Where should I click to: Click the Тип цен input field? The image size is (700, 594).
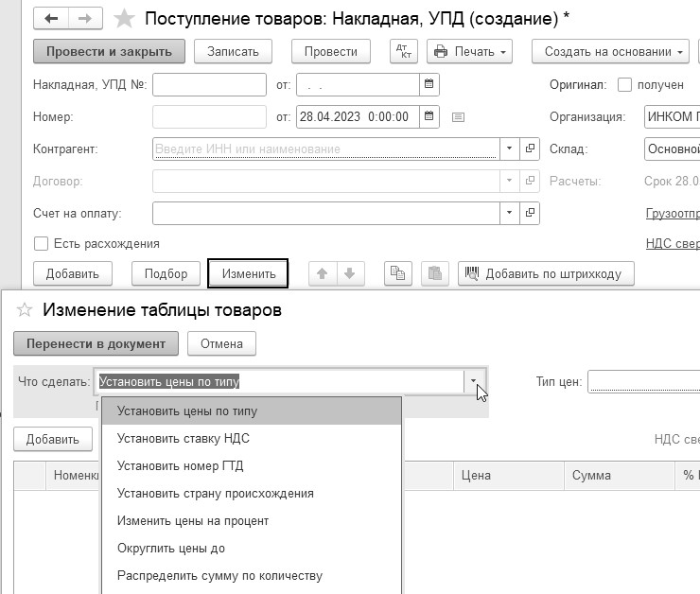[x=644, y=381]
